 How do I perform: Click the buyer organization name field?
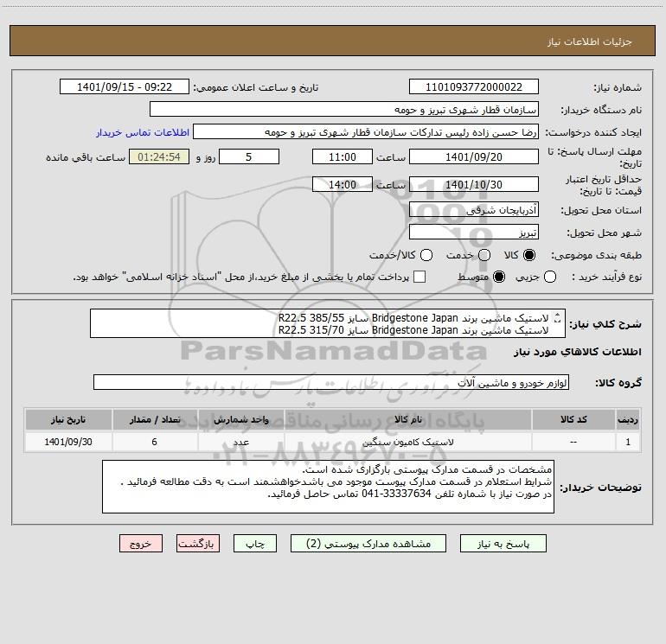pos(344,109)
